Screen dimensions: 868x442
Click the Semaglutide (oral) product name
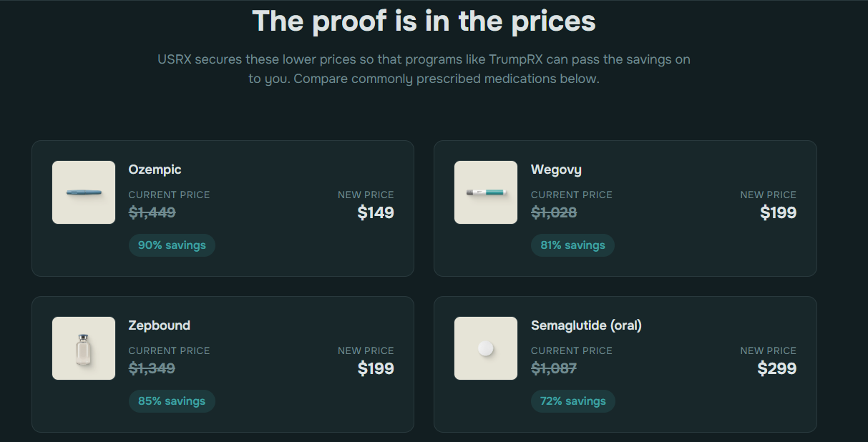pyautogui.click(x=586, y=325)
